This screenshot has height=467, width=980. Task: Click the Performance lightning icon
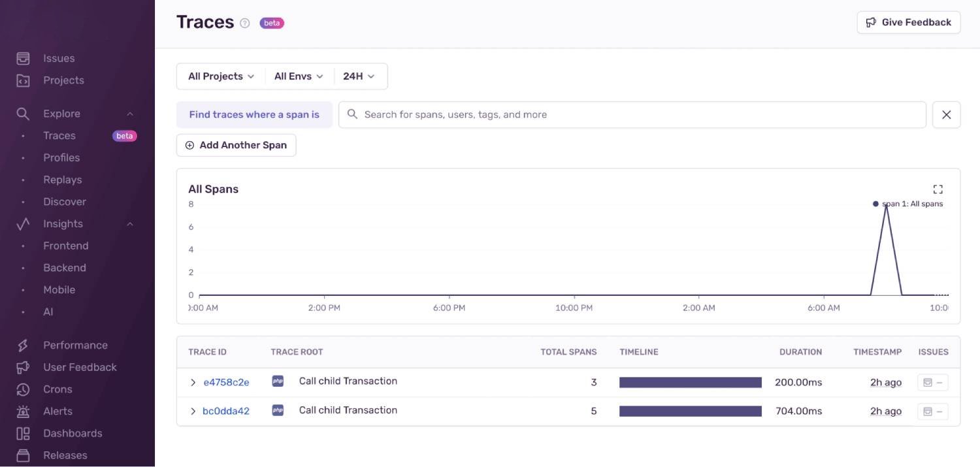(22, 345)
